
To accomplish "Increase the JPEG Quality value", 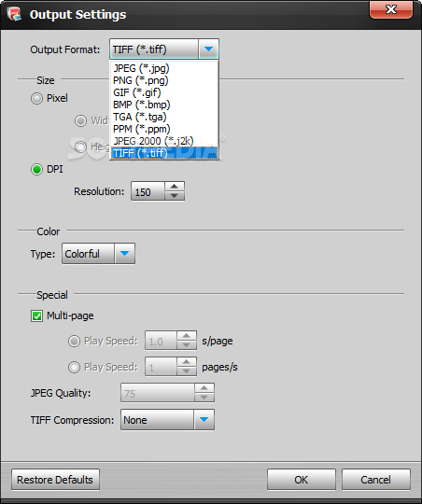I will point(204,387).
